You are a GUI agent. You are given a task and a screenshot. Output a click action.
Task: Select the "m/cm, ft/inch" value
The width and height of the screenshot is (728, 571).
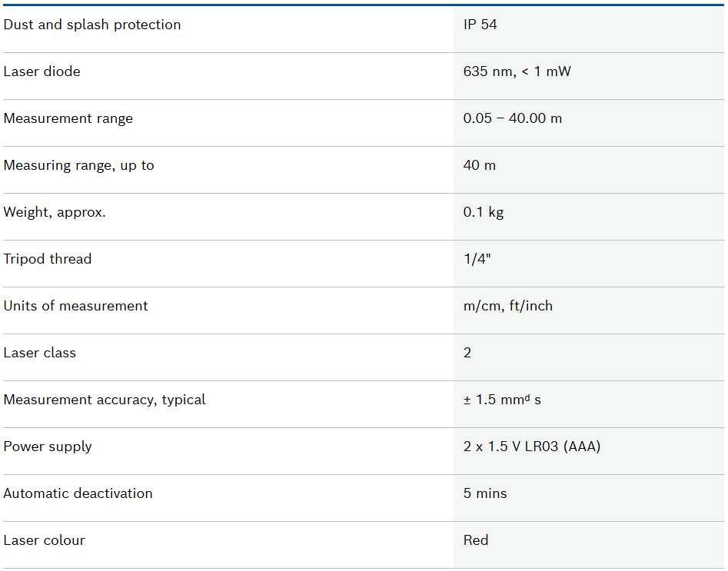(x=508, y=306)
